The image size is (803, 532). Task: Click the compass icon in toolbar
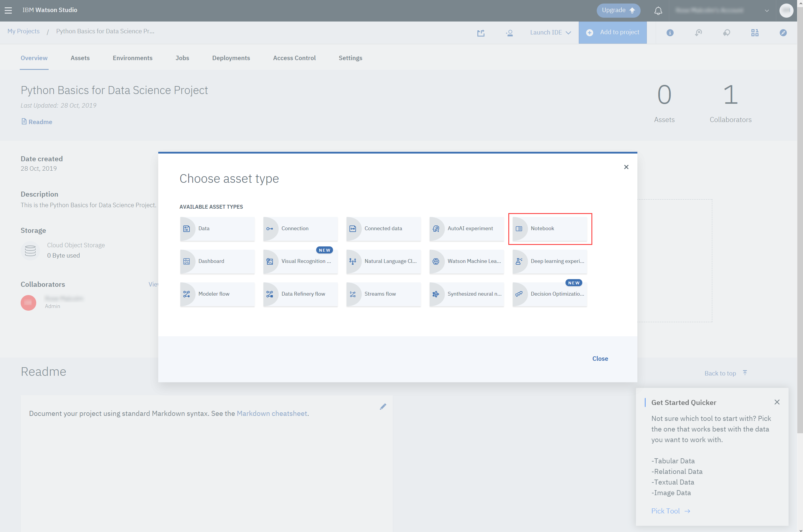tap(783, 33)
